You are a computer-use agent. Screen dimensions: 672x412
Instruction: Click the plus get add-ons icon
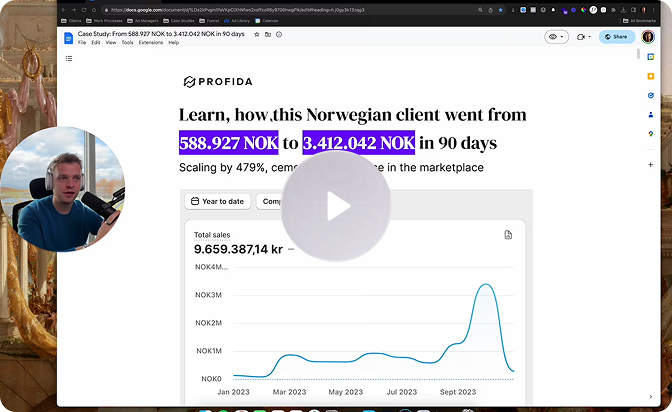pos(651,165)
